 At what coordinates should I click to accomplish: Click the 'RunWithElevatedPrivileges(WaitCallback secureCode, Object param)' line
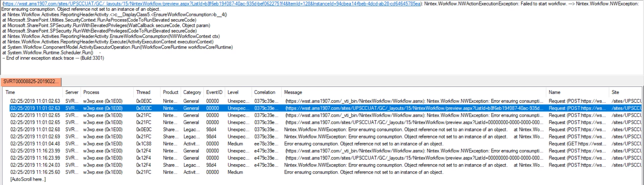coord(106,25)
